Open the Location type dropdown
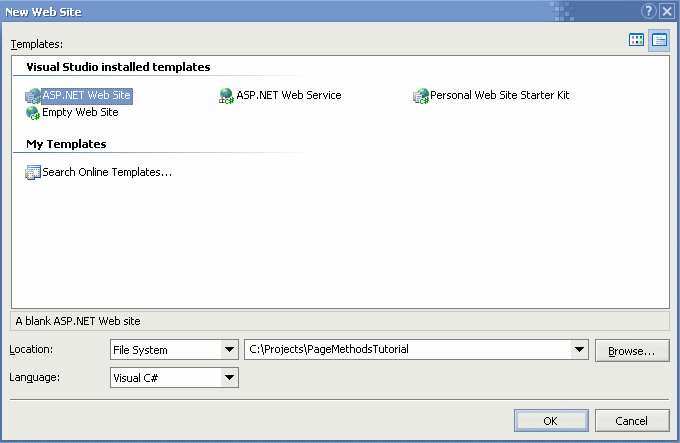The width and height of the screenshot is (680, 443). 229,349
